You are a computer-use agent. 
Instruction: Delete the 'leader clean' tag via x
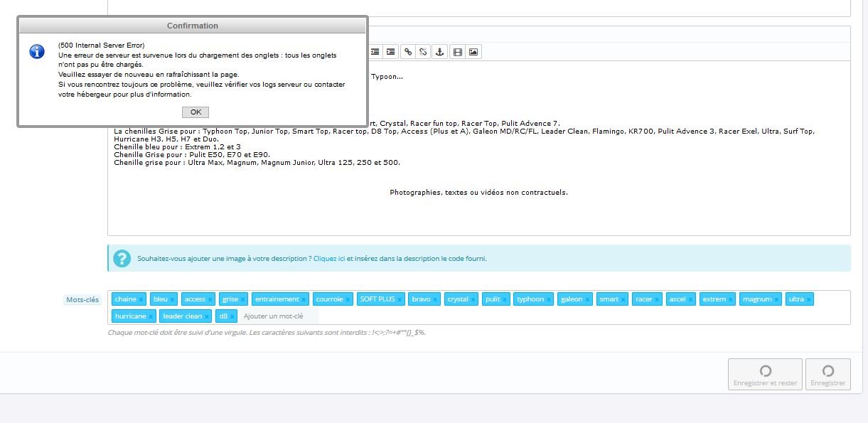[x=207, y=317]
